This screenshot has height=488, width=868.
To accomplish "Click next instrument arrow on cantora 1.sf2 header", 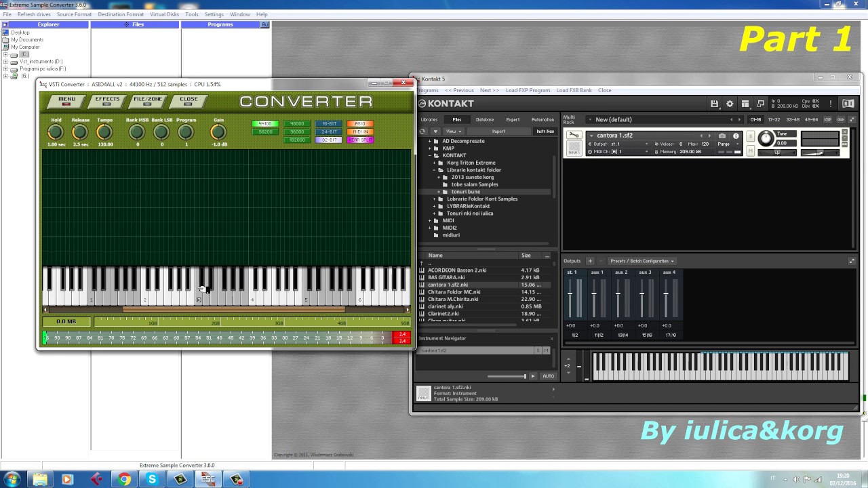I will pos(710,136).
